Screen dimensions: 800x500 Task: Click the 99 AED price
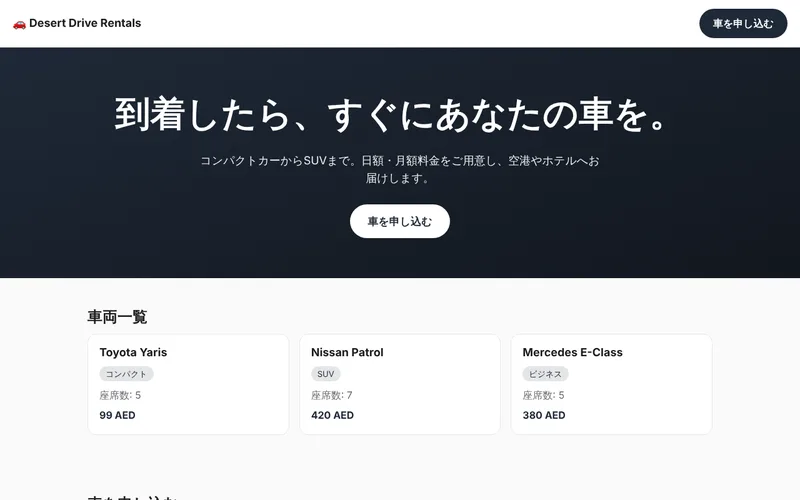point(117,415)
